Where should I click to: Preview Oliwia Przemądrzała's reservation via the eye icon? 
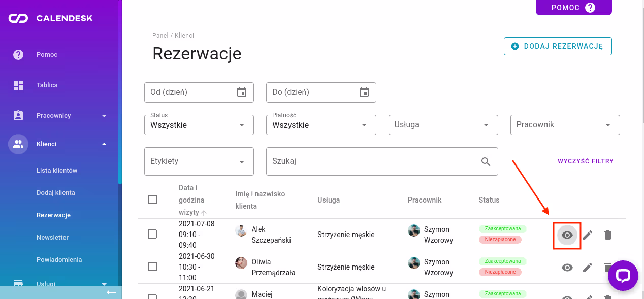pos(567,267)
